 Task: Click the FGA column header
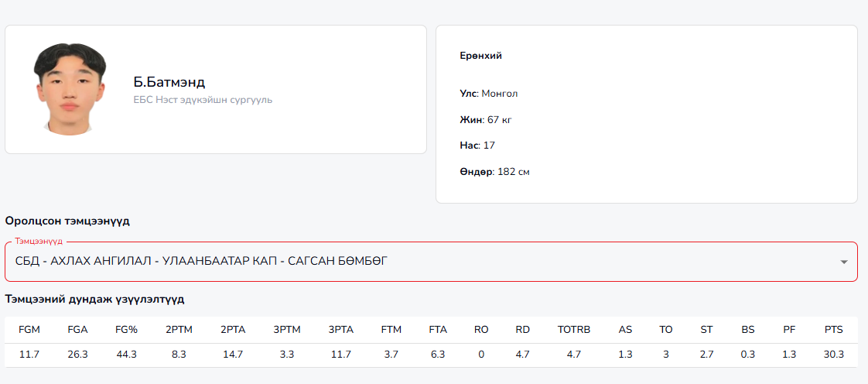click(77, 330)
